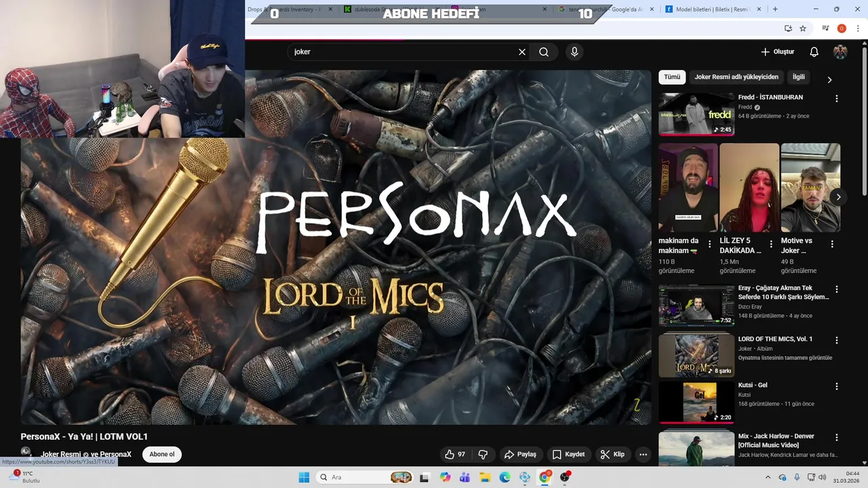This screenshot has height=488, width=868.
Task: Open Chrome media controls icon
Action: click(825, 28)
